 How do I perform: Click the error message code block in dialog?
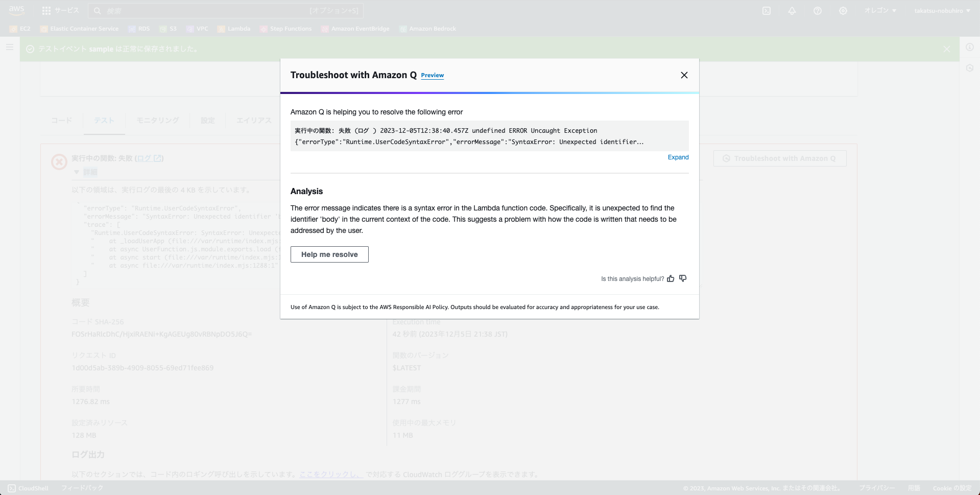click(490, 136)
